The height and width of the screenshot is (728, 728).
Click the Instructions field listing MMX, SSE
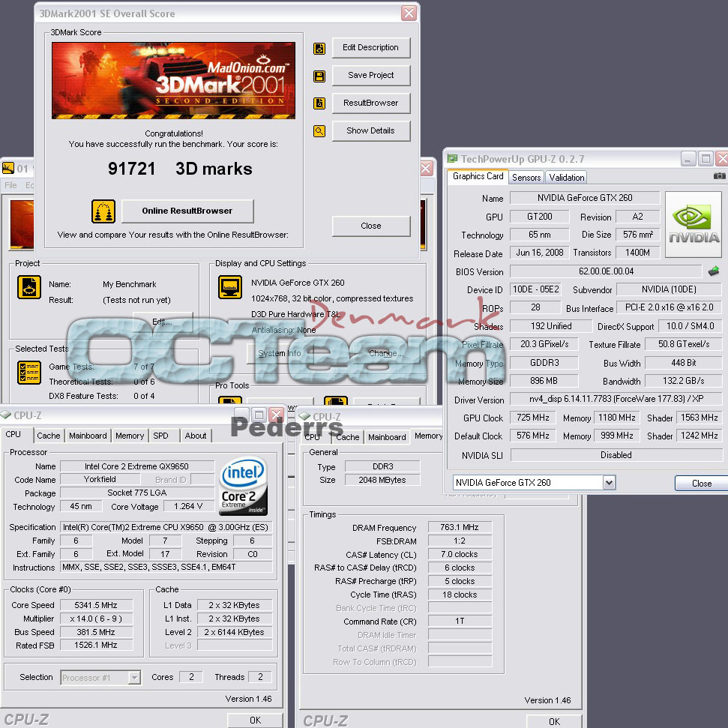point(166,568)
